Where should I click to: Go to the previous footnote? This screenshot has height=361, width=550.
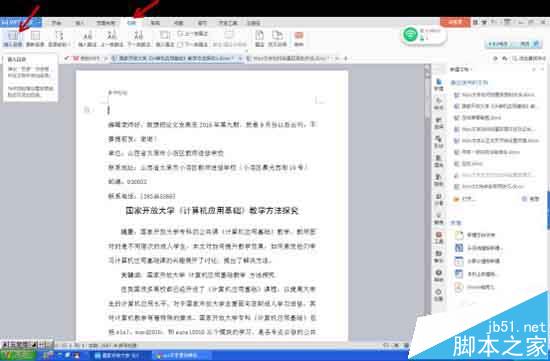112,39
